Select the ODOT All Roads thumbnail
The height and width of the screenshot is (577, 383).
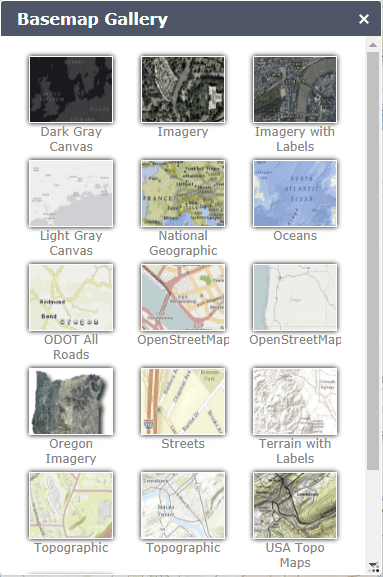click(71, 297)
